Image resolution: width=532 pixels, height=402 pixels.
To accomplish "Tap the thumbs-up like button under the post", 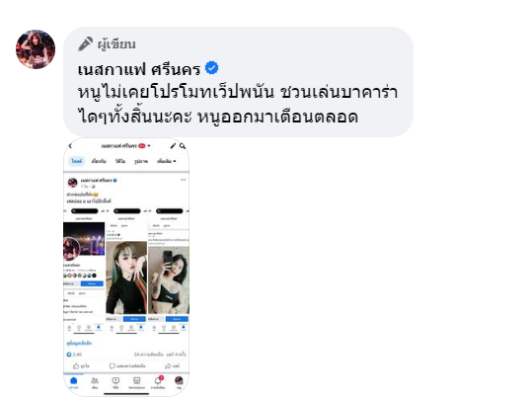I will [81, 365].
